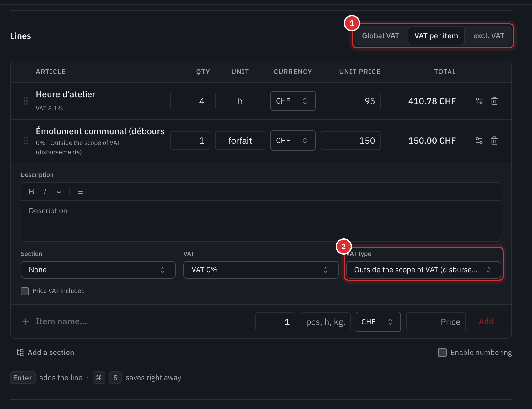The width and height of the screenshot is (532, 409).
Task: Edit quantity field of Émolument communal
Action: (190, 141)
